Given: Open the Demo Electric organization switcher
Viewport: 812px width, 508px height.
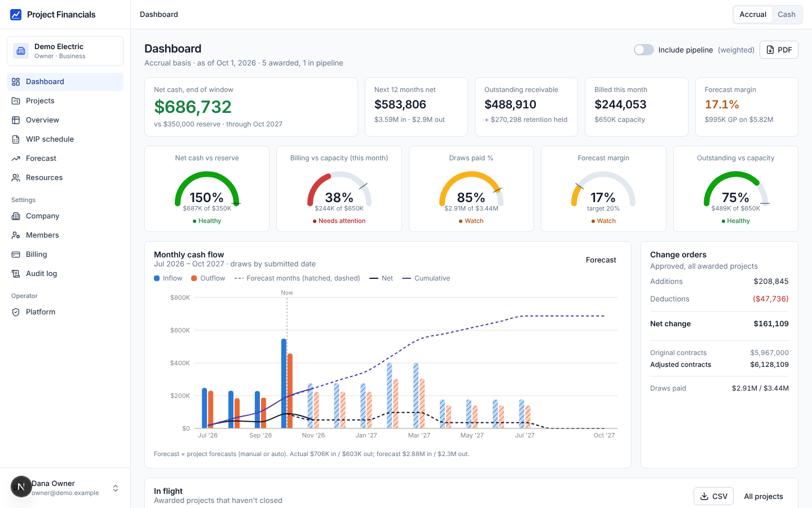Looking at the screenshot, I should point(65,51).
